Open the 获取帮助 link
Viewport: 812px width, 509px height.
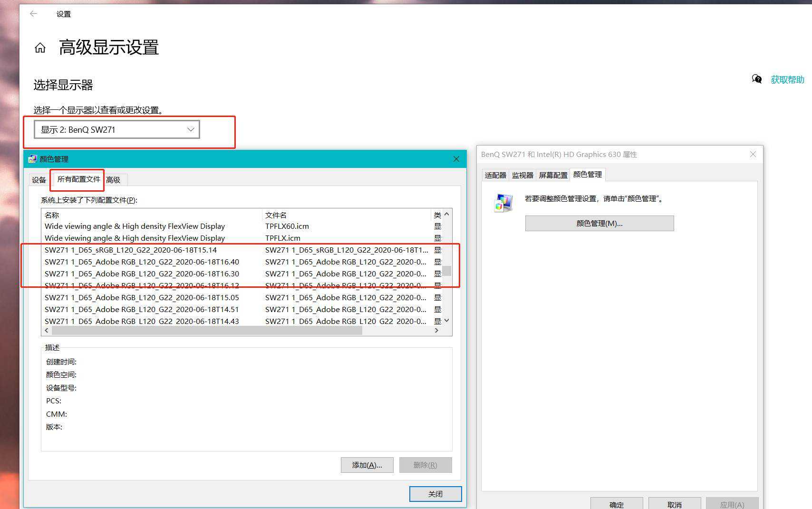pos(787,79)
